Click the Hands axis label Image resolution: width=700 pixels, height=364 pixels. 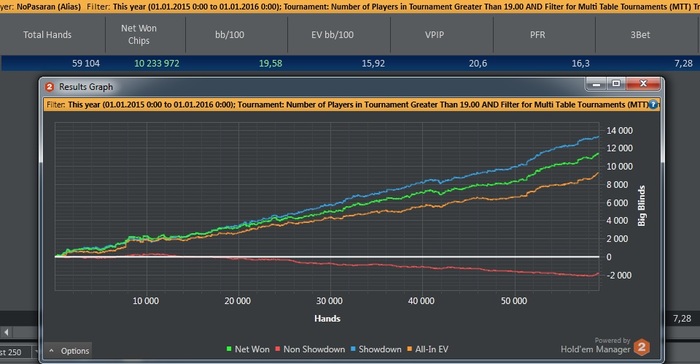coord(327,318)
